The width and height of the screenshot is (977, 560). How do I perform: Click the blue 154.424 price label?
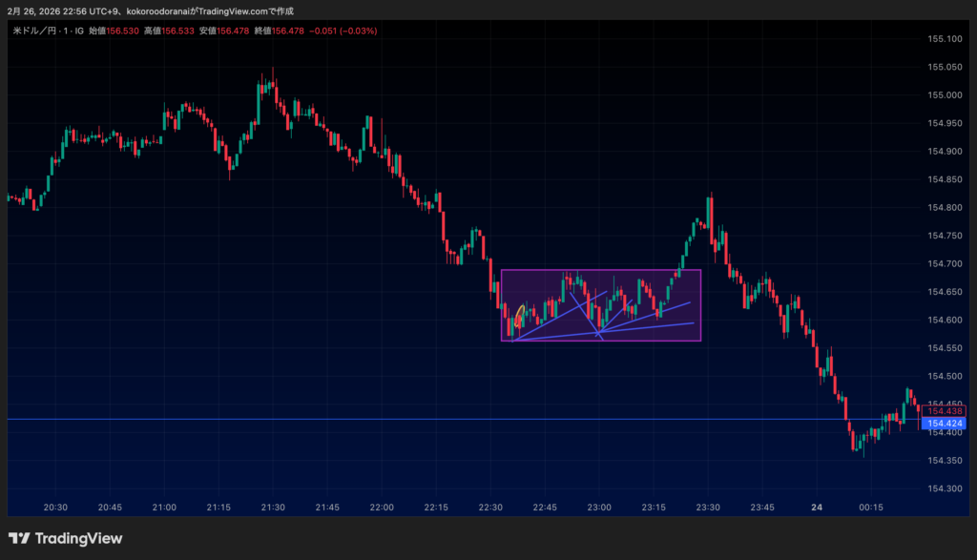click(946, 423)
